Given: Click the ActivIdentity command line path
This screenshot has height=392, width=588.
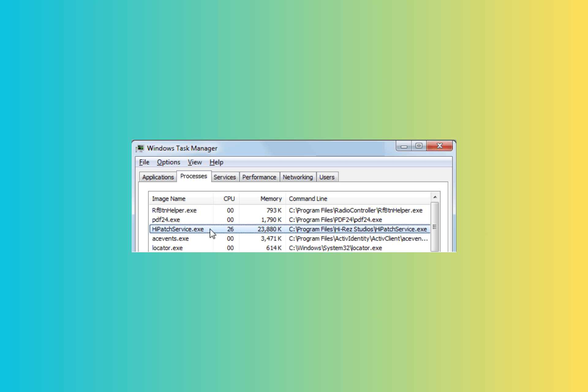Looking at the screenshot, I should click(358, 239).
